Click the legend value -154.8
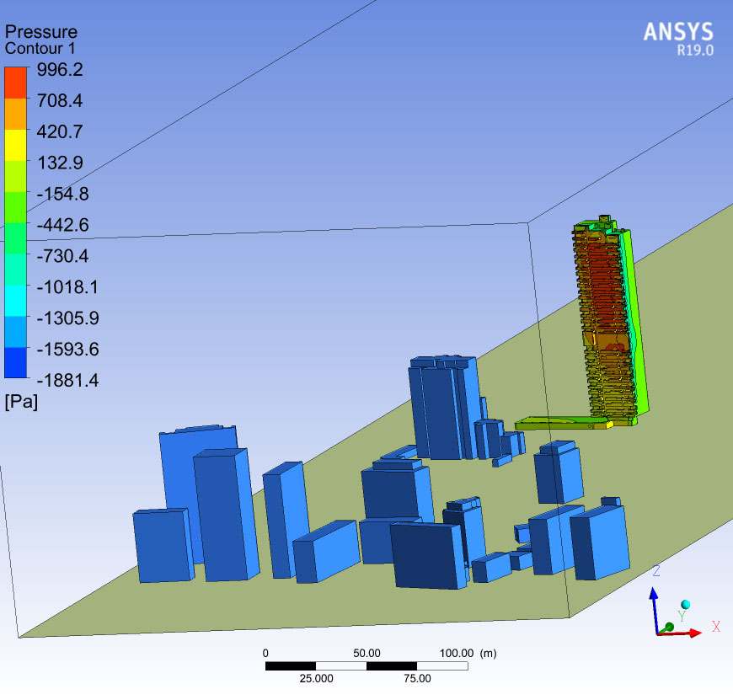 click(62, 194)
